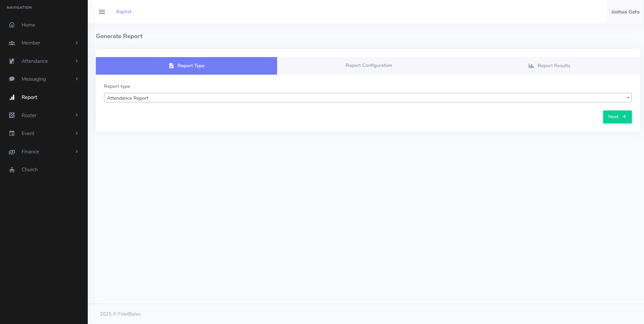Select the Report bar-chart icon
Image resolution: width=644 pixels, height=324 pixels.
tap(12, 97)
